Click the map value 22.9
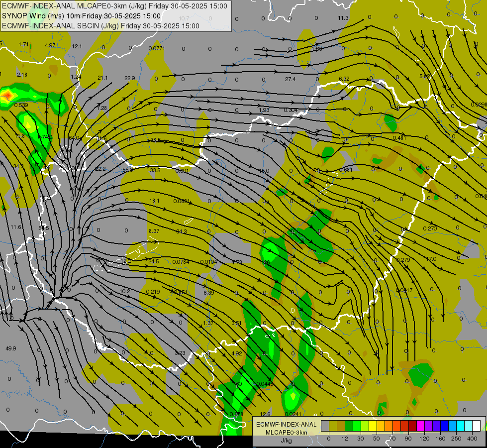487x448 pixels. coord(129,78)
